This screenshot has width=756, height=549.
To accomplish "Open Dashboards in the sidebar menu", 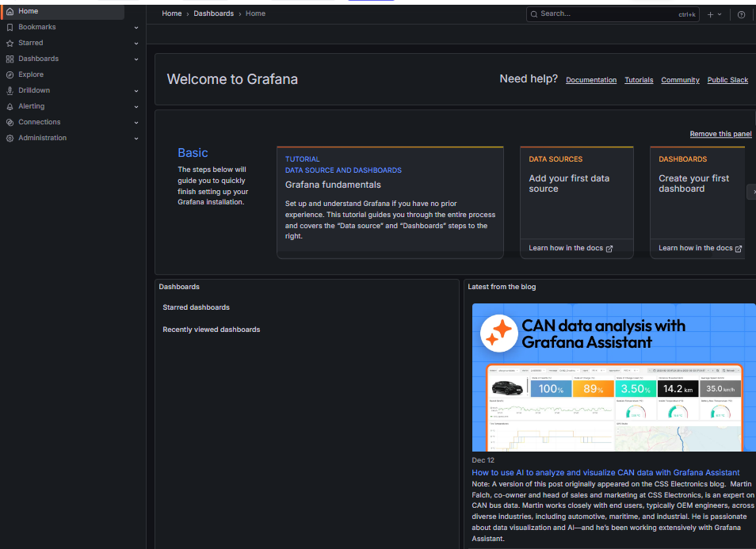I will [39, 59].
